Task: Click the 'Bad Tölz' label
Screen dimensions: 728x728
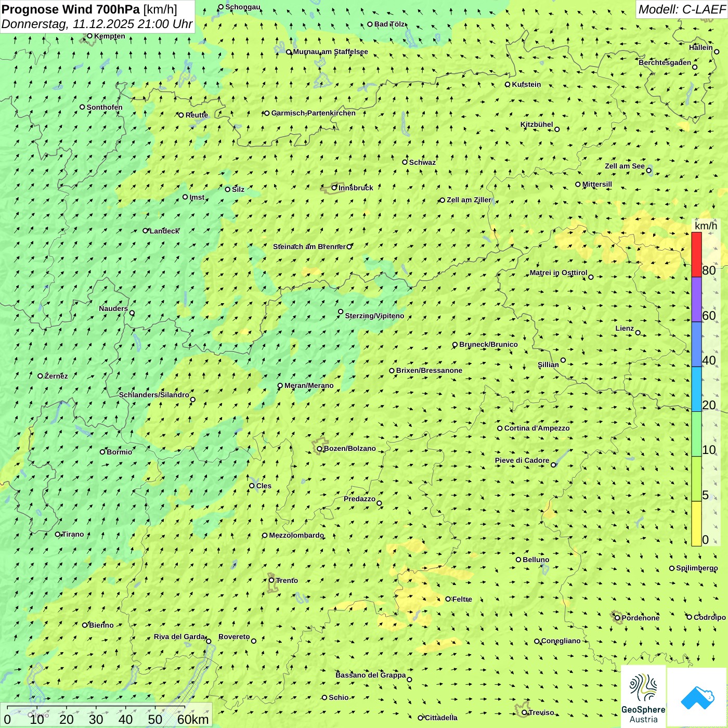Action: click(x=389, y=24)
